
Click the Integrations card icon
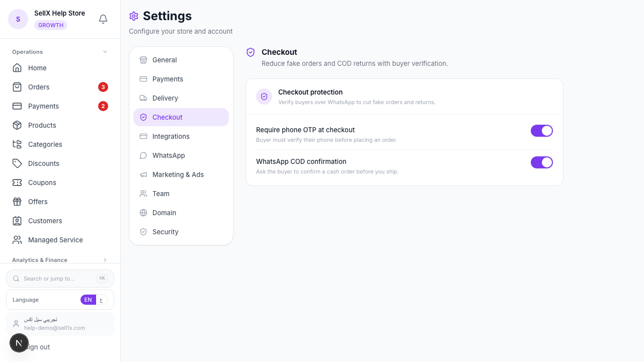143,136
